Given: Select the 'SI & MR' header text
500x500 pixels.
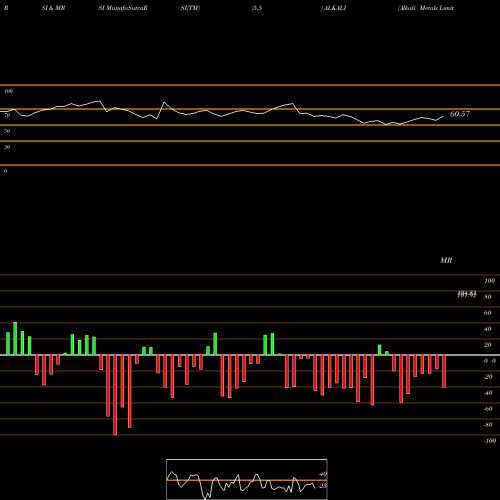Looking at the screenshot, I should coord(53,8).
